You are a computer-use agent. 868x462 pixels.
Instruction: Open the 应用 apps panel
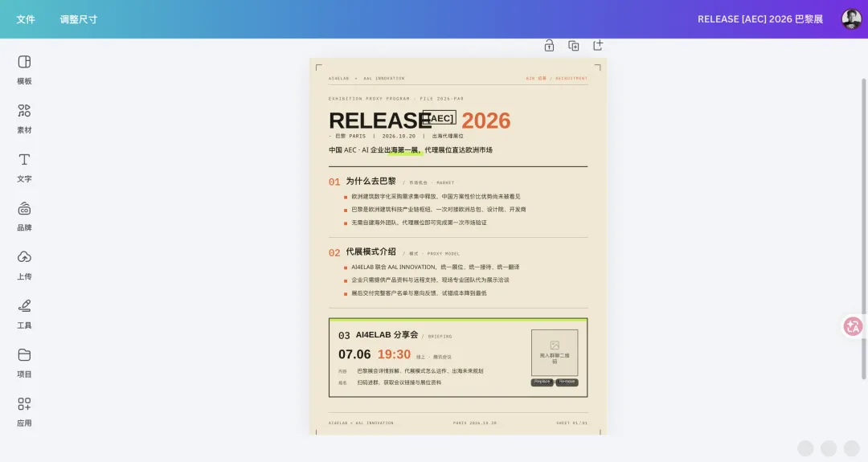(24, 411)
